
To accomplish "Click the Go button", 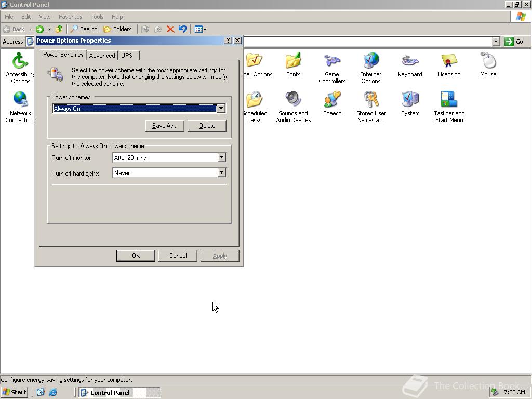I will click(514, 42).
